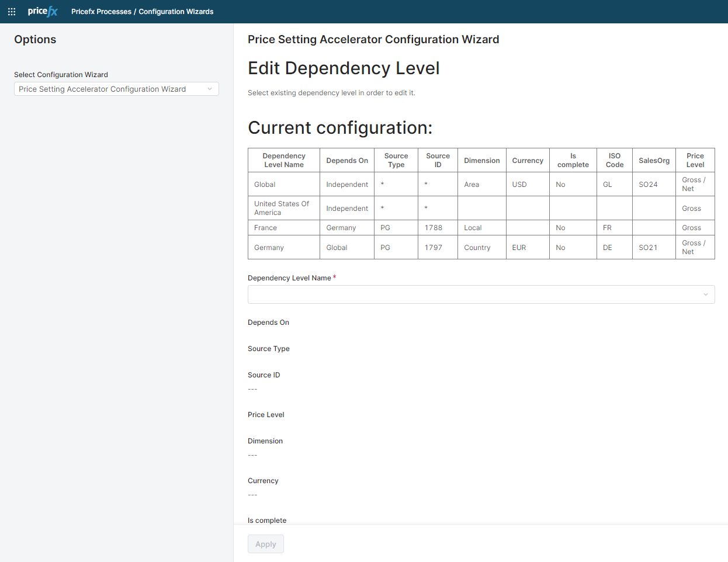728x562 pixels.
Task: Select the Is complete column header
Action: pos(573,160)
